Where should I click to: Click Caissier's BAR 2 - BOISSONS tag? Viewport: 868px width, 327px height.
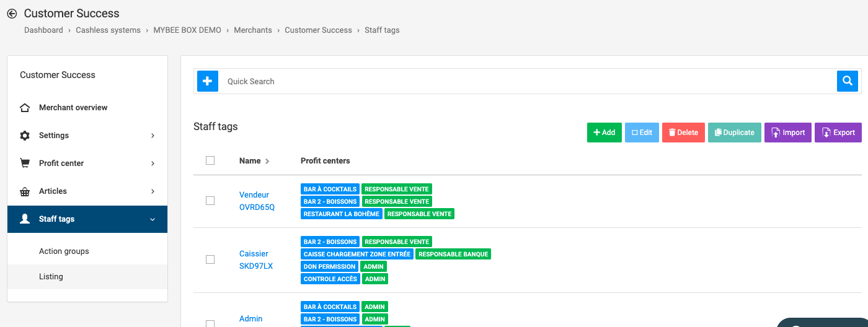tap(330, 242)
